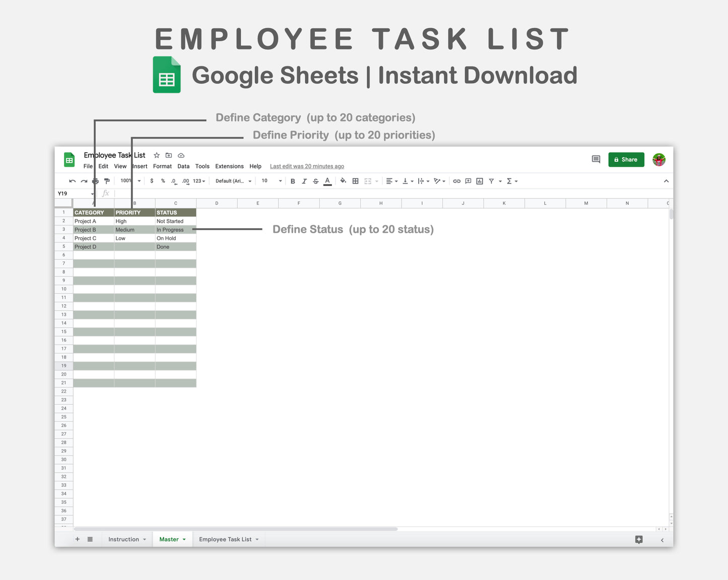Open the fill color tool
The width and height of the screenshot is (728, 580).
(343, 181)
